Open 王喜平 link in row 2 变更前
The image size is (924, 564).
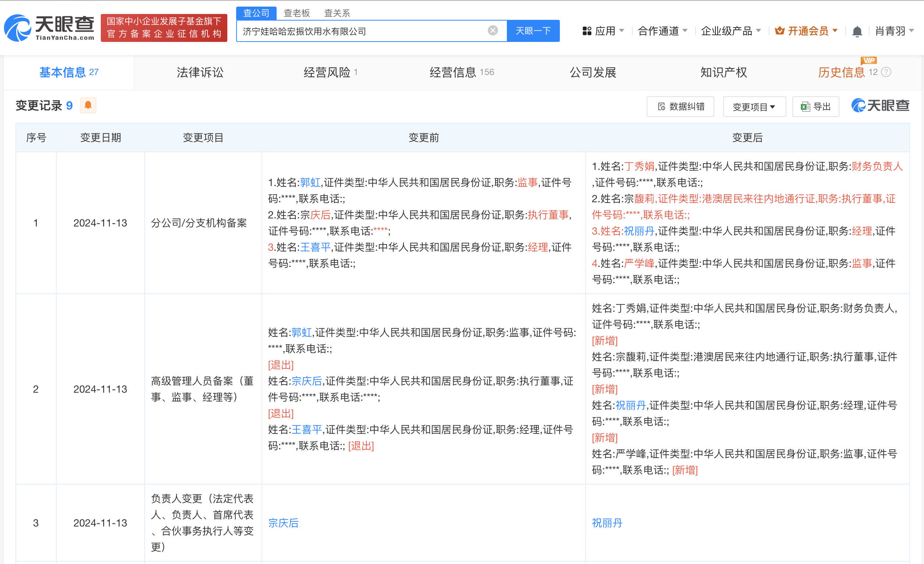[307, 429]
